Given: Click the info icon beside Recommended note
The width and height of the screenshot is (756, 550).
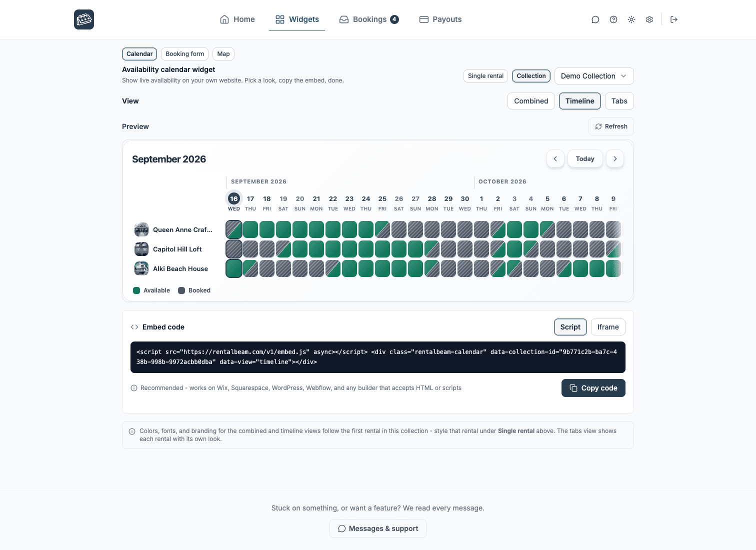Looking at the screenshot, I should pos(134,388).
